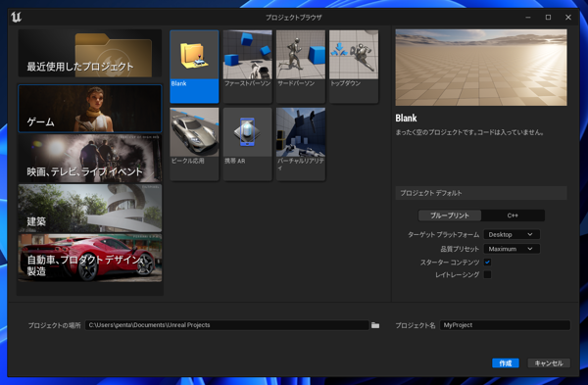The width and height of the screenshot is (588, 385).
Task: Choose the ゲーム category
Action: point(90,109)
